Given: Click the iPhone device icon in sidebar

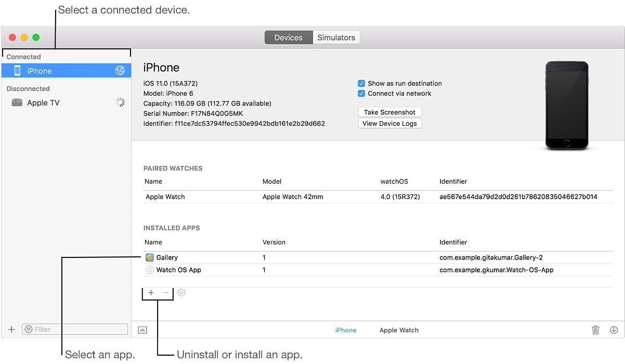Looking at the screenshot, I should [17, 71].
